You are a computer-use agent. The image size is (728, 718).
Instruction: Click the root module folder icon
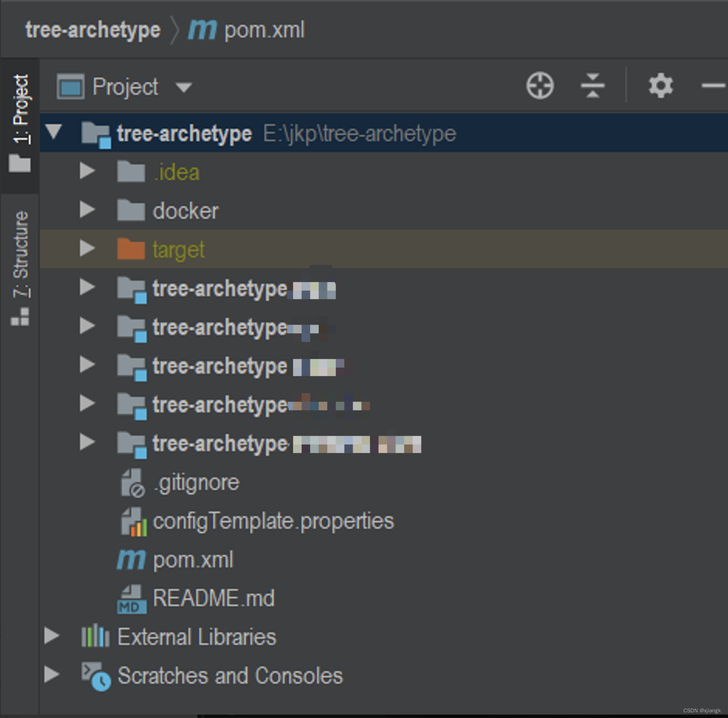(x=96, y=135)
